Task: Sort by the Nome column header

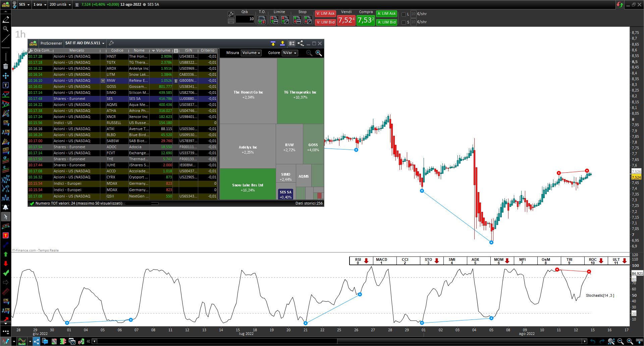Action: click(x=139, y=51)
